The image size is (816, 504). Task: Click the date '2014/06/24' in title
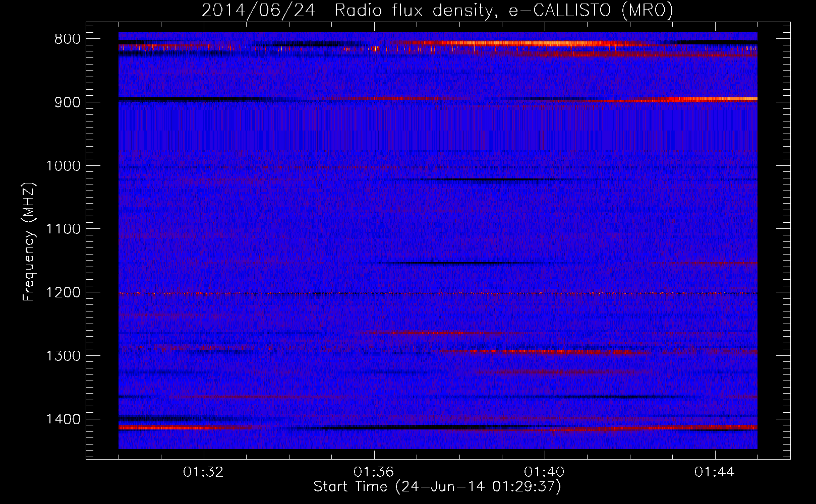coord(259,11)
